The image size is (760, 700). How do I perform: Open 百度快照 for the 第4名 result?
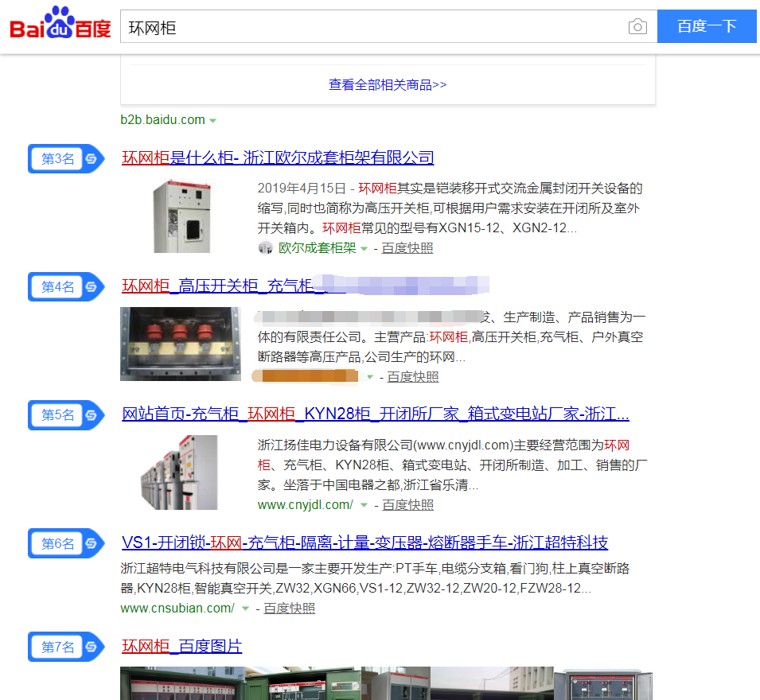pos(412,376)
